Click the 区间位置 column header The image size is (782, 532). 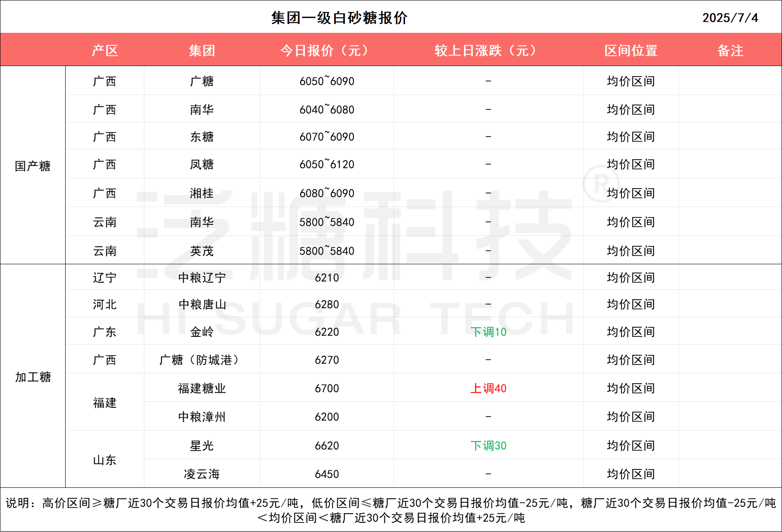tap(631, 50)
